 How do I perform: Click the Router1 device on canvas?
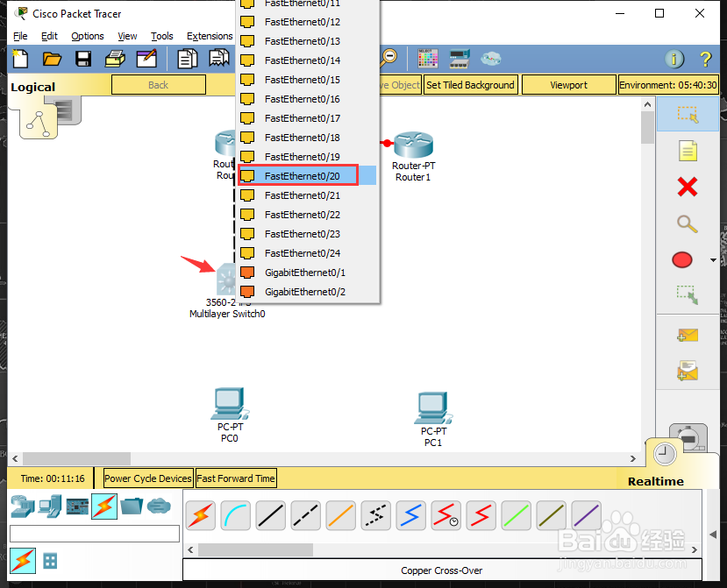(x=413, y=145)
